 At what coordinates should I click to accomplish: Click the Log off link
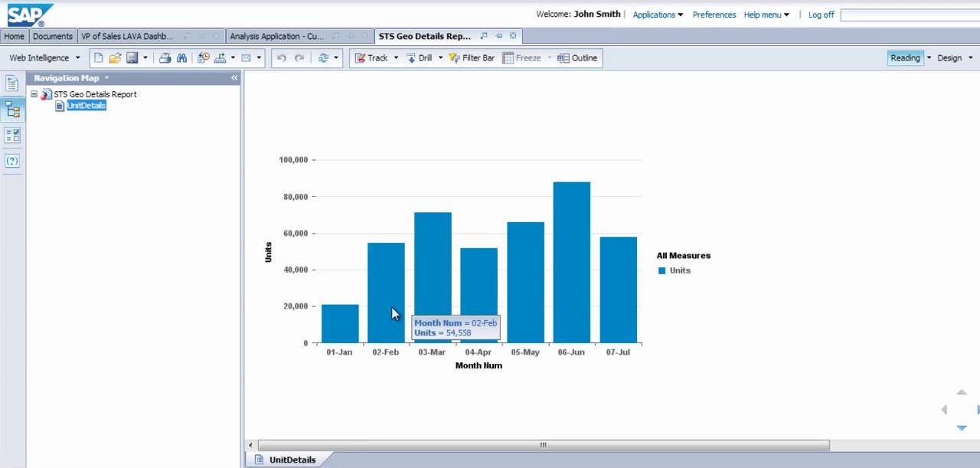coord(821,15)
